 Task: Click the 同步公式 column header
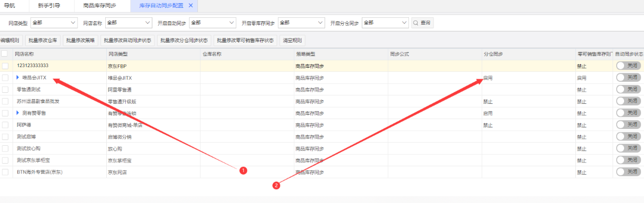tap(435, 54)
